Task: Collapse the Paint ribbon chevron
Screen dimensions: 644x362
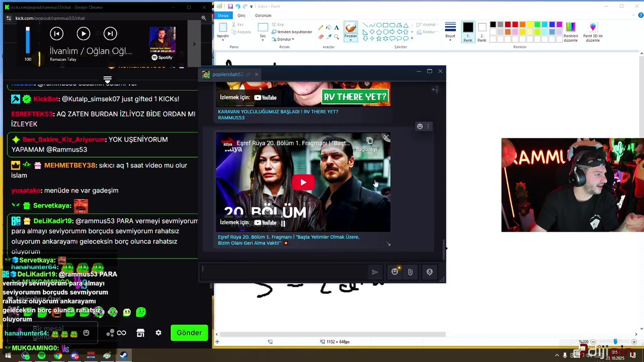Action: 632,16
